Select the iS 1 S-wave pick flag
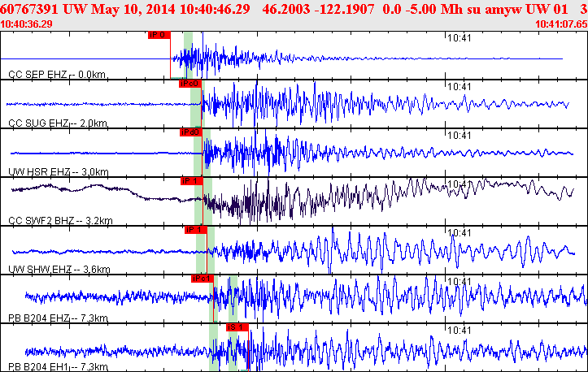588x372 pixels. [x=236, y=327]
